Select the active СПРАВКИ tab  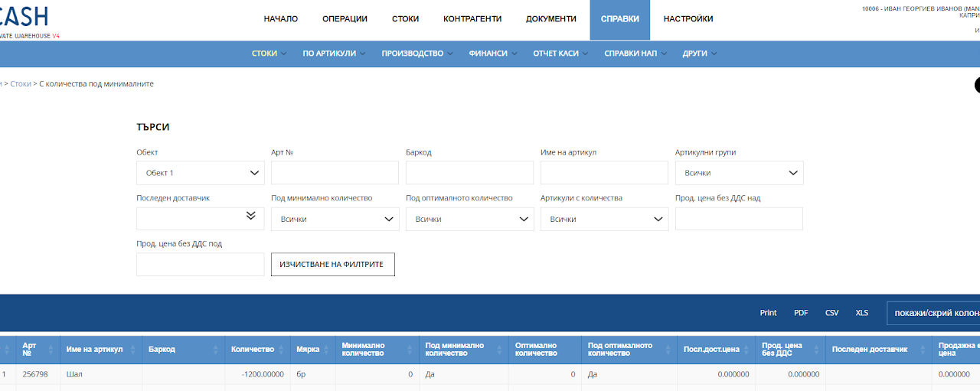point(620,19)
